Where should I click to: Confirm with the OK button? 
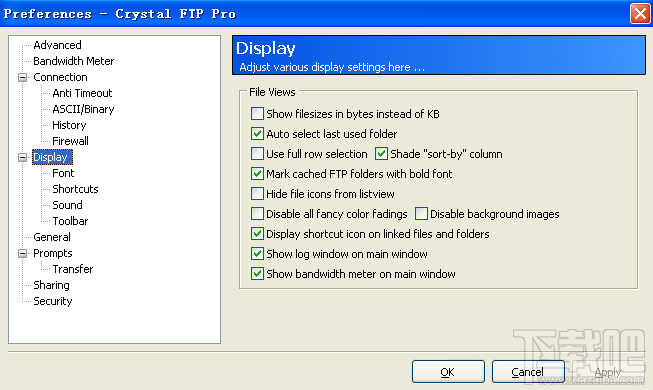coord(448,372)
